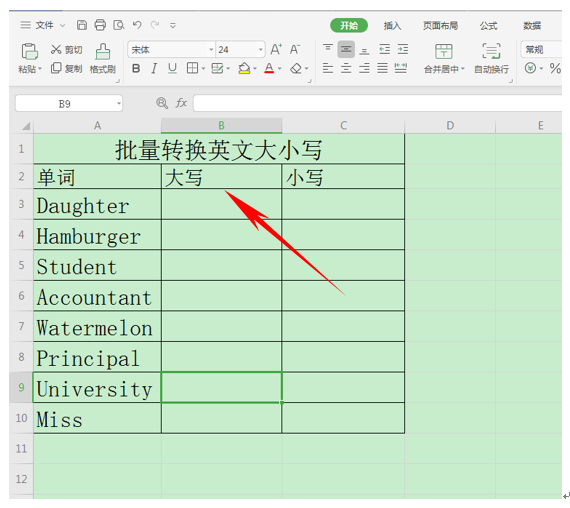Select the 开始 Home tab

pos(349,25)
